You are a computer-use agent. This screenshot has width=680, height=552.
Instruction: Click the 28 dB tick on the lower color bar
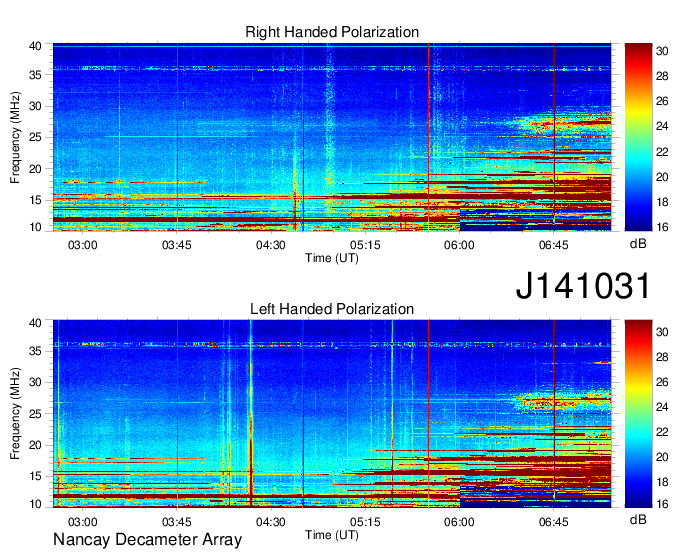(662, 357)
